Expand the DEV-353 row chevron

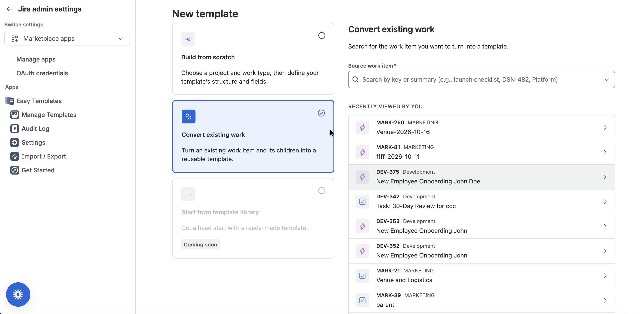(605, 226)
